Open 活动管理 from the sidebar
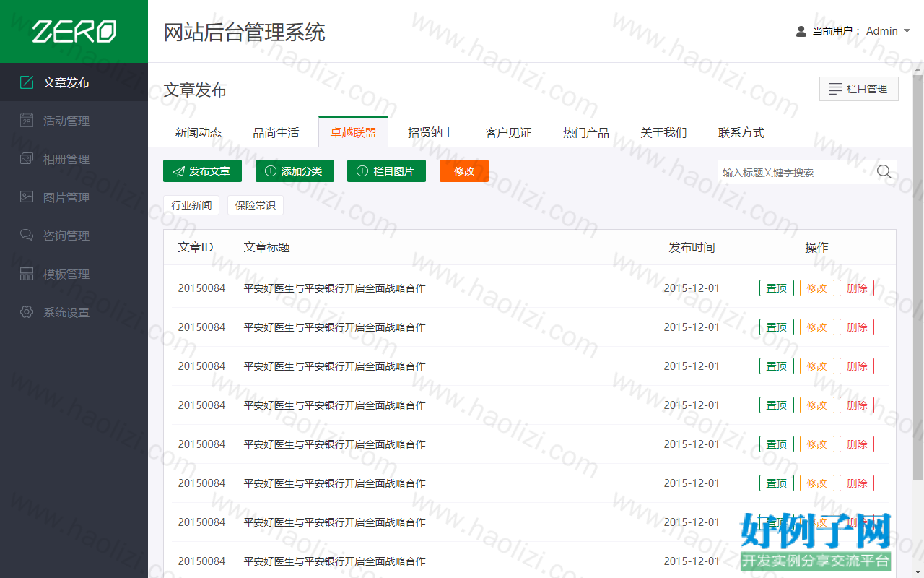The image size is (924, 578). [74, 121]
